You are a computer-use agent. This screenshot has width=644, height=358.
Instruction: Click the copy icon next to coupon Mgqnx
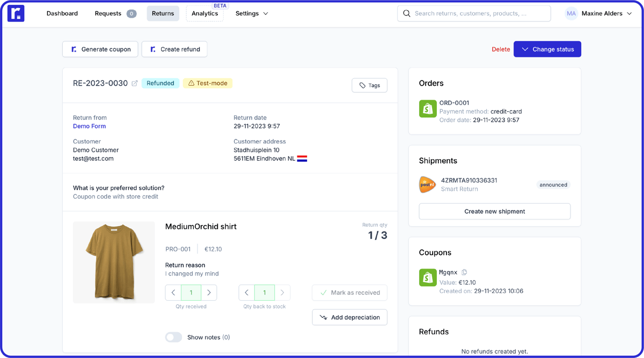pyautogui.click(x=464, y=272)
